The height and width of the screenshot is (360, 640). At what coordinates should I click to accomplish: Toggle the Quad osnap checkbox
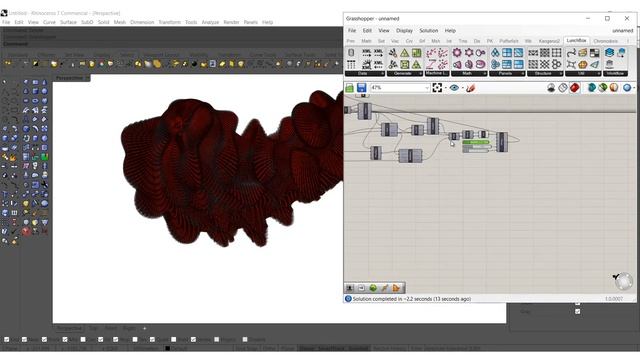pyautogui.click(x=152, y=339)
